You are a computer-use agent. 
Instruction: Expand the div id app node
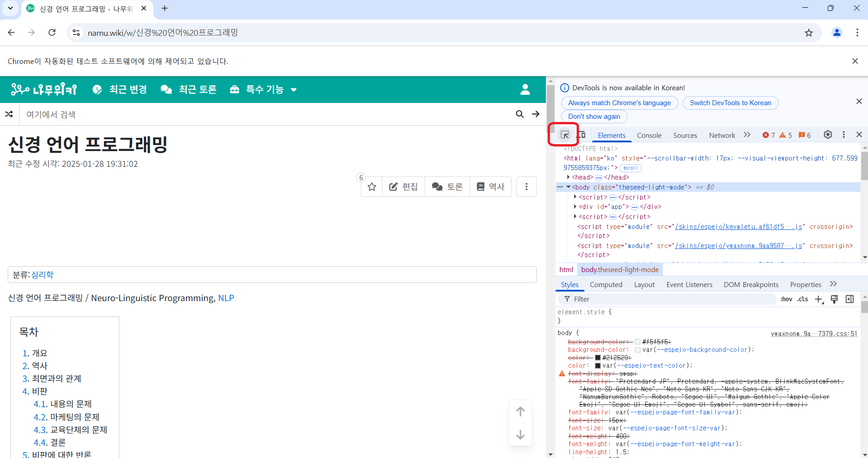(575, 206)
